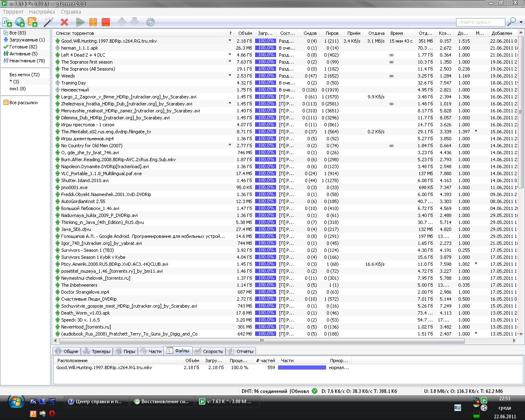Viewport: 525px width, 420px height.
Task: Click Add Torrent from URL globe icon
Action: point(20,22)
